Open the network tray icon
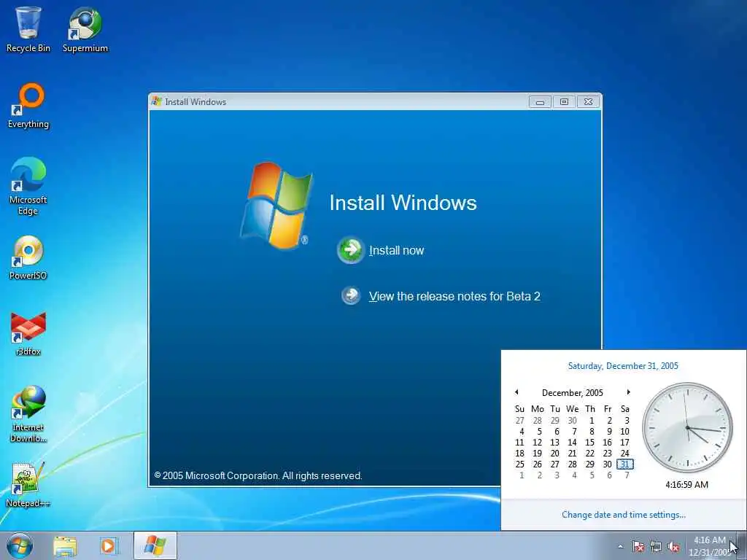Screen dimensions: 747x560 click(x=656, y=547)
